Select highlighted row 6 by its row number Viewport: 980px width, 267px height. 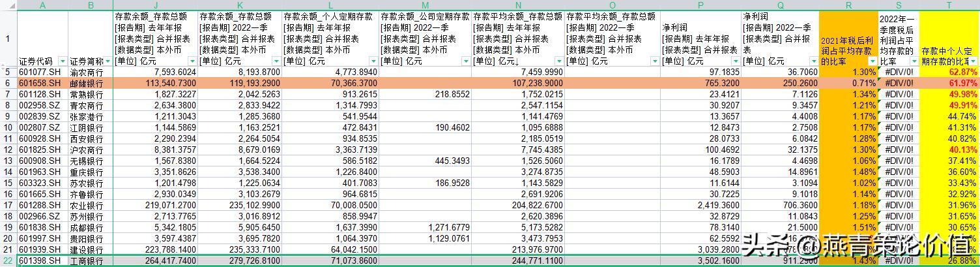[8, 84]
